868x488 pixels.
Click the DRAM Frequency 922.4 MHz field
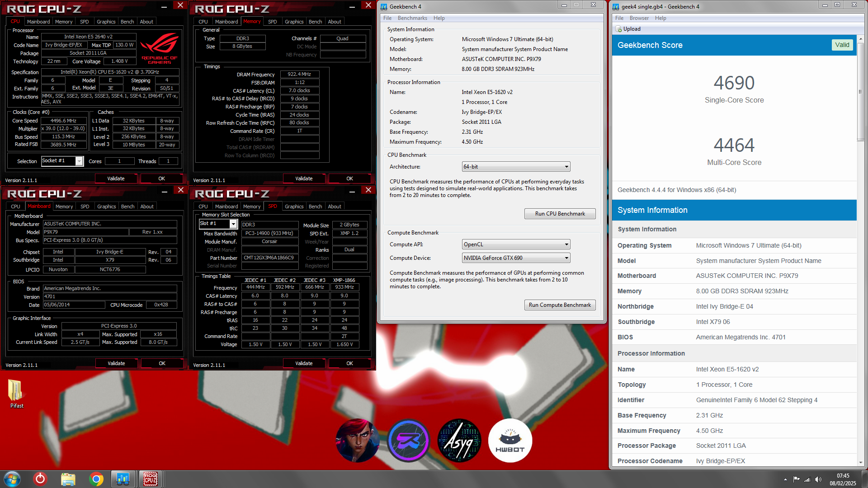point(300,74)
